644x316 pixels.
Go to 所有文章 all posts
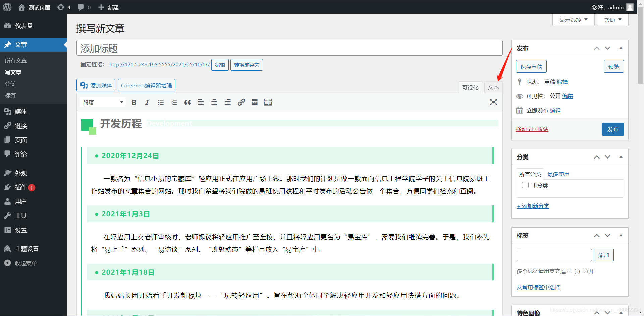16,61
